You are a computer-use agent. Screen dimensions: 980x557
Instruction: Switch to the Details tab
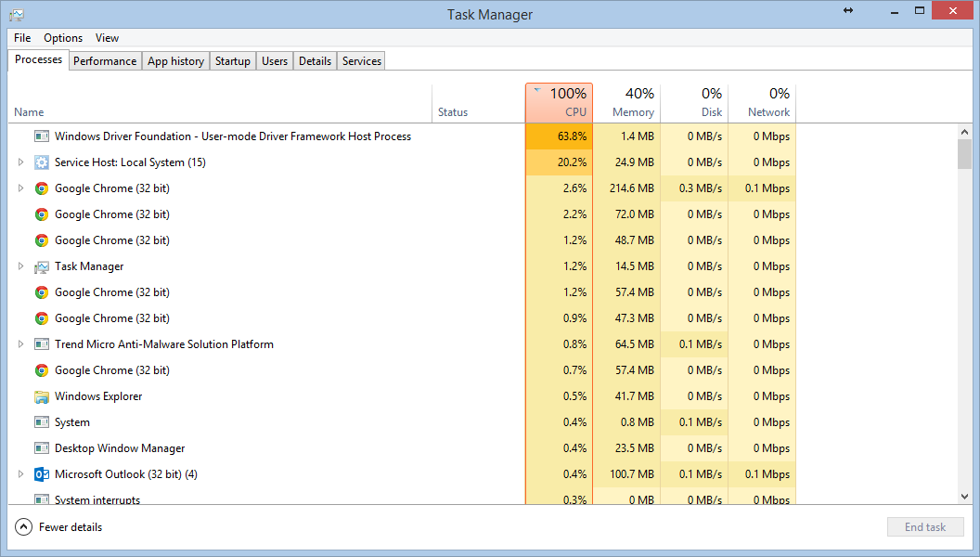coord(315,61)
